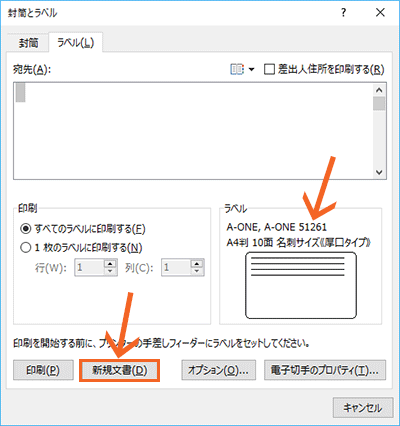Click the address box scroll down arrow

(379, 172)
